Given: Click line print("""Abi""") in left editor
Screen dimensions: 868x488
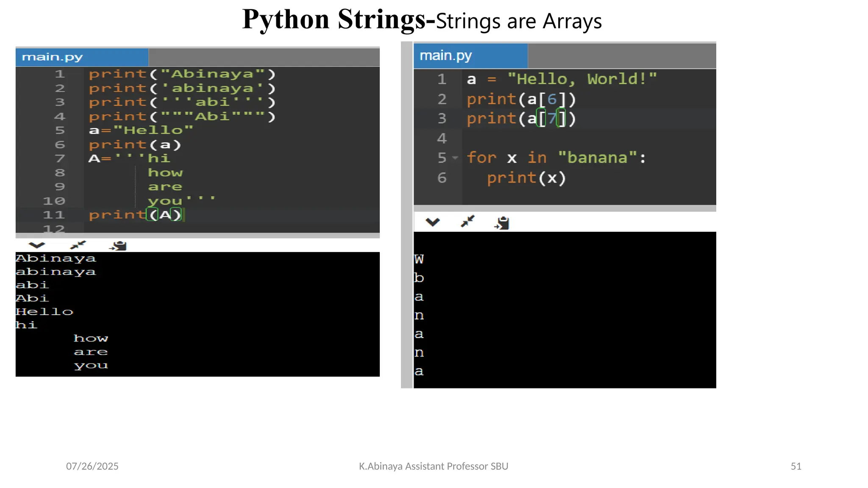Looking at the screenshot, I should (x=183, y=116).
